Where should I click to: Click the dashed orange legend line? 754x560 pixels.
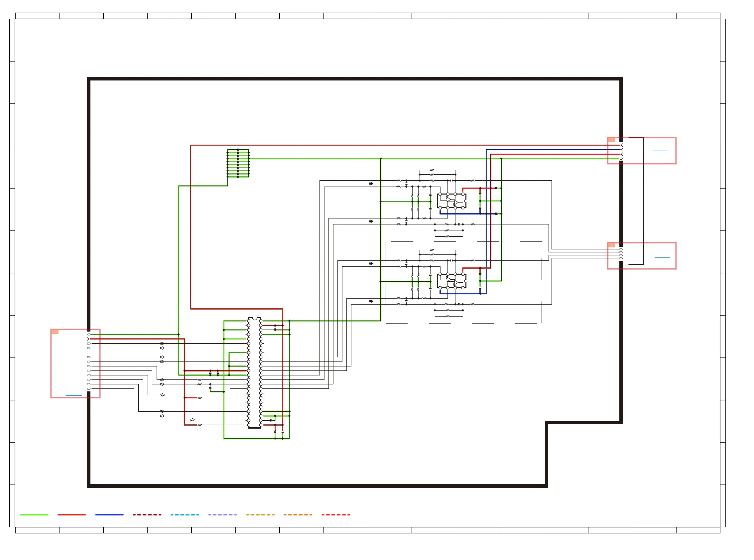click(x=298, y=514)
